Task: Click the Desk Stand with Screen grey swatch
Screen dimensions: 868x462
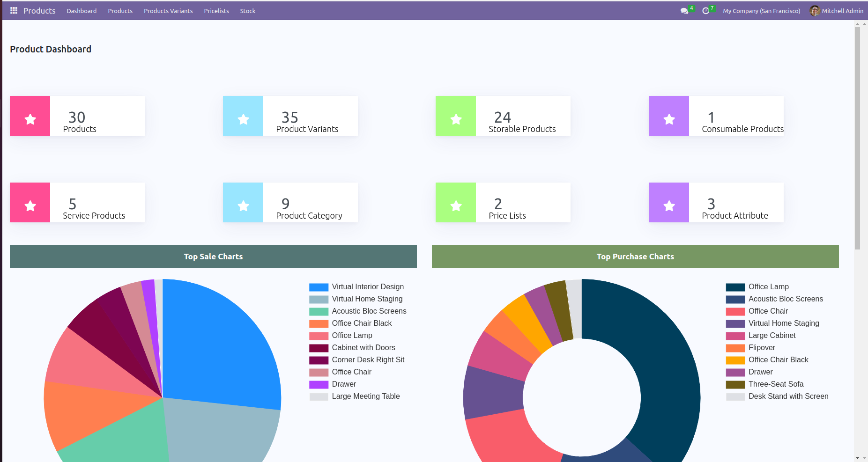Action: pos(735,397)
